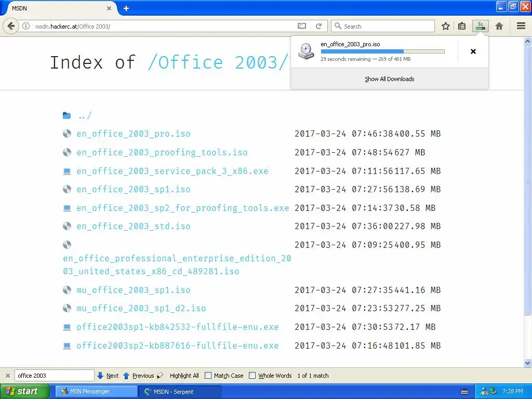Viewport: 532px width, 399px height.
Task: Click disc icon beside en_office_2003_sp1.iso
Action: click(67, 189)
